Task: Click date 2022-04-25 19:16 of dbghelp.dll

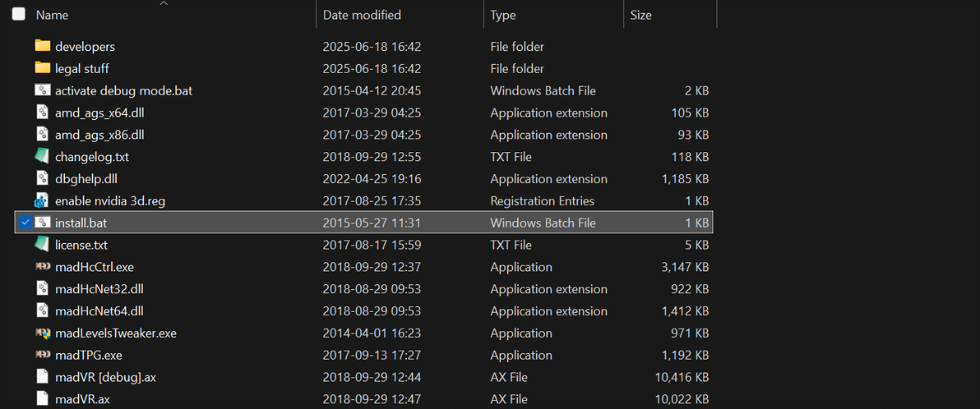Action: pos(372,178)
